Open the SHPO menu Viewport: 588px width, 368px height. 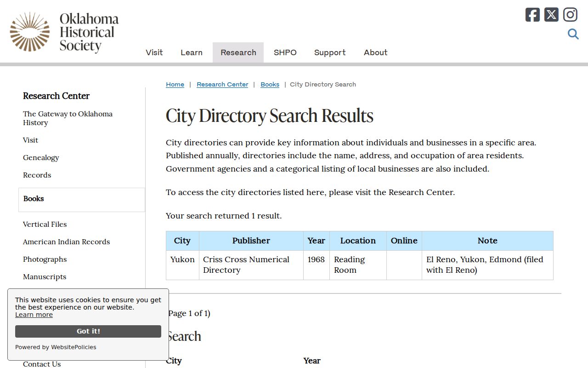point(285,52)
